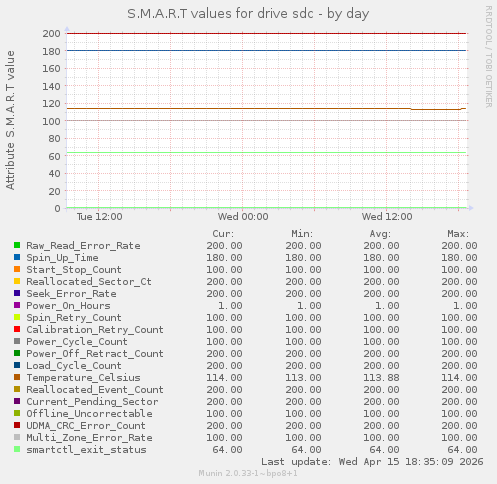This screenshot has height=484, width=497.
Task: Click the Tue 12:00 x-axis label
Action: click(99, 217)
